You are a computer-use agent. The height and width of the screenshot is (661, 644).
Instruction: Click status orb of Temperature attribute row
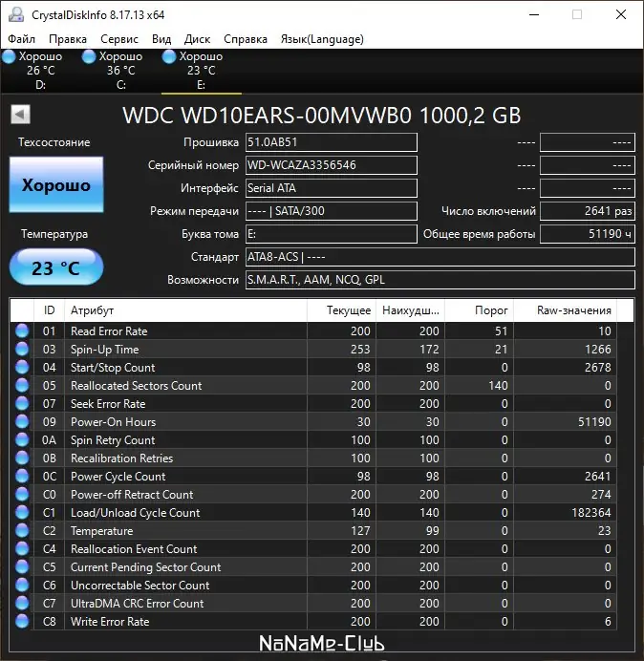(x=22, y=530)
